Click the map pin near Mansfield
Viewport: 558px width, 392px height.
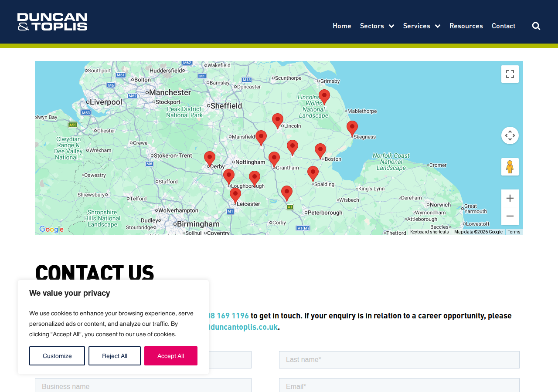[x=261, y=138]
